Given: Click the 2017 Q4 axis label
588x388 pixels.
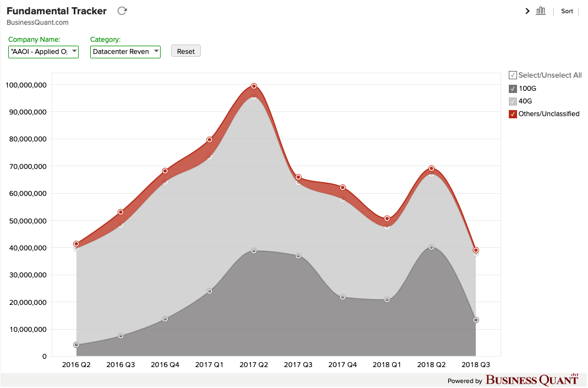Looking at the screenshot, I should [342, 365].
